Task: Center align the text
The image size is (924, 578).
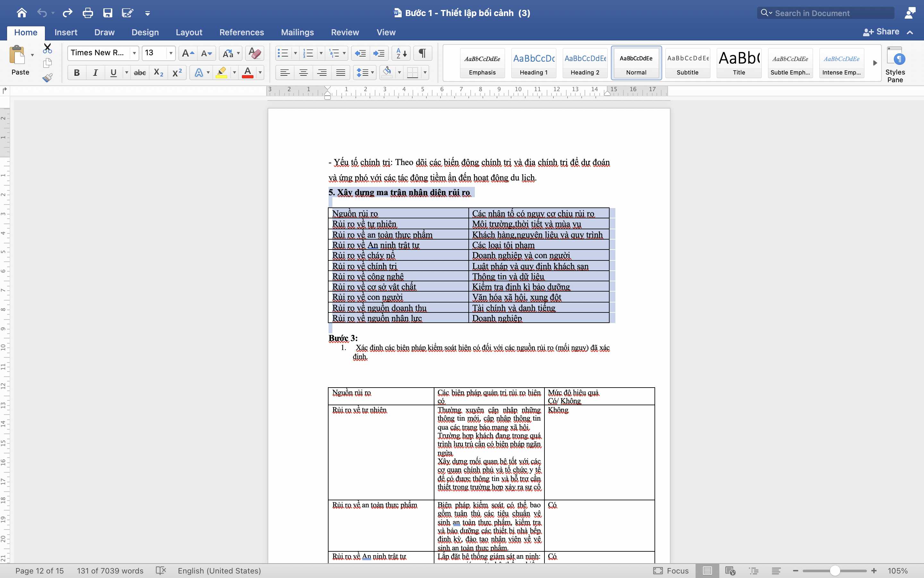Action: click(304, 73)
